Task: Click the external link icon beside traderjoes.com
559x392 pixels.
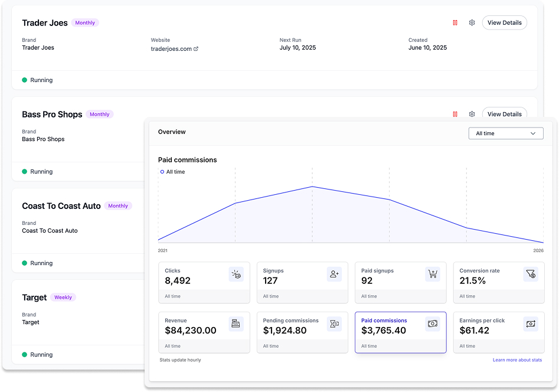Action: tap(196, 49)
